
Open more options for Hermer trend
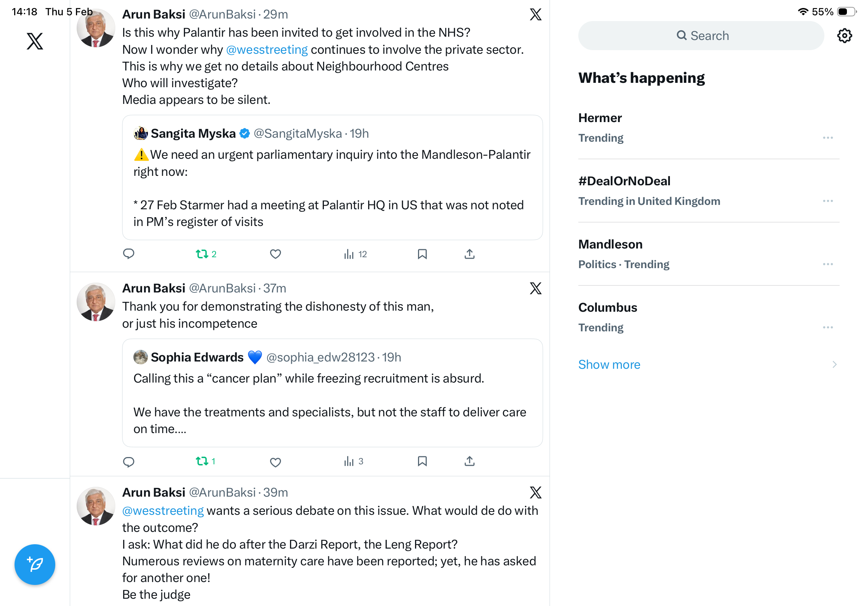[828, 138]
